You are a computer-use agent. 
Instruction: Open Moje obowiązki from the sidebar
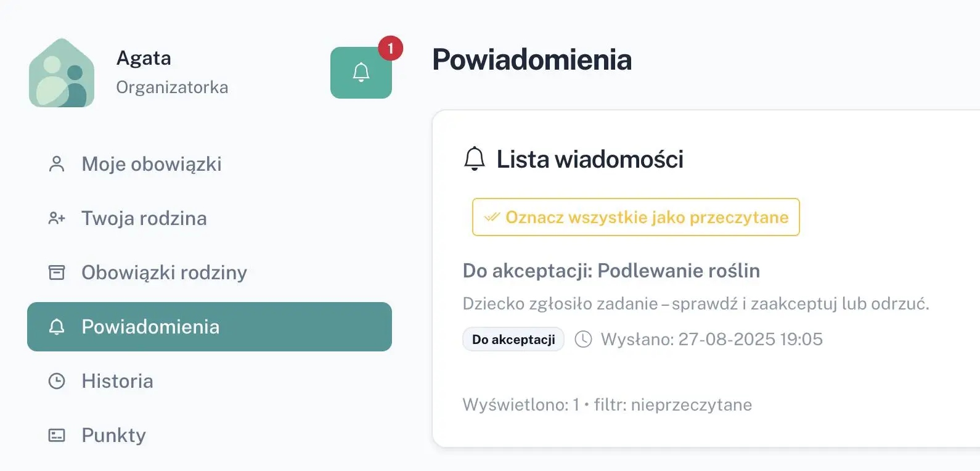tap(151, 163)
